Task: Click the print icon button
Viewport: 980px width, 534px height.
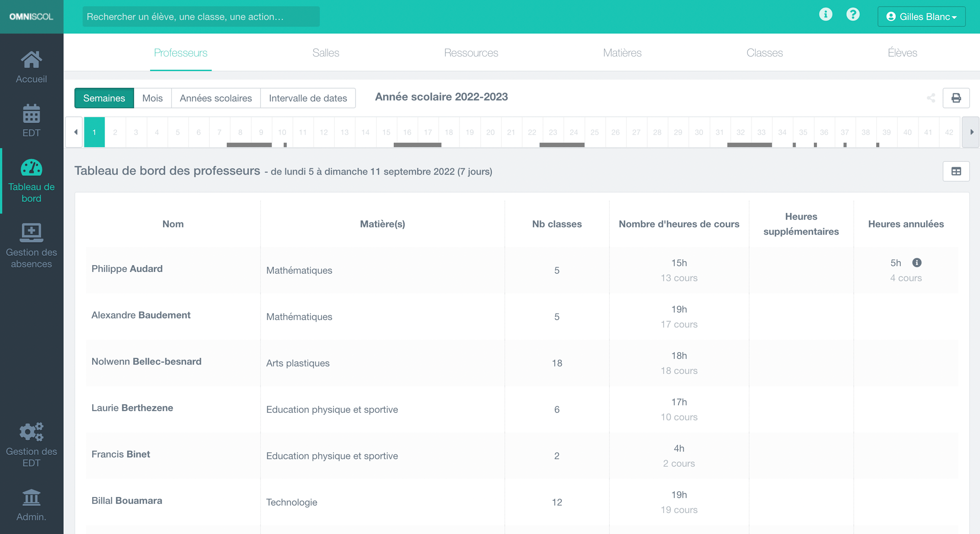Action: [x=956, y=98]
